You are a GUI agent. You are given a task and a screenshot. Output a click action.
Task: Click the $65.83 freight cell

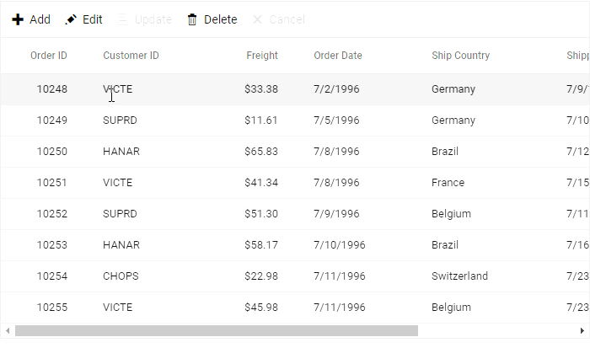coord(261,152)
